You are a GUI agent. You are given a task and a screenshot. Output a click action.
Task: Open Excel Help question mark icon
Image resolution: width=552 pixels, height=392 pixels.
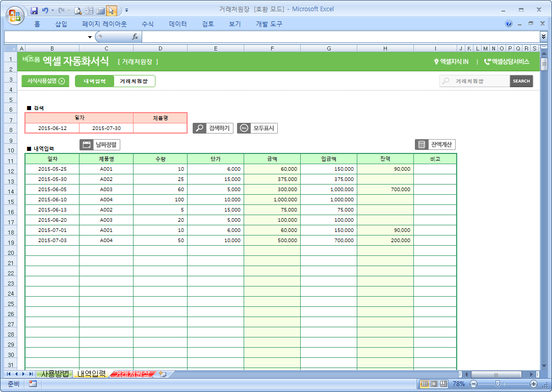tap(509, 24)
